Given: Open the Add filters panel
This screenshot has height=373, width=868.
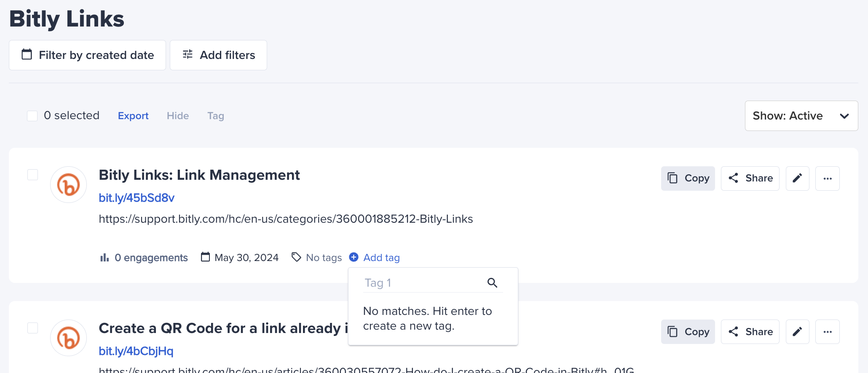Looking at the screenshot, I should [x=218, y=55].
